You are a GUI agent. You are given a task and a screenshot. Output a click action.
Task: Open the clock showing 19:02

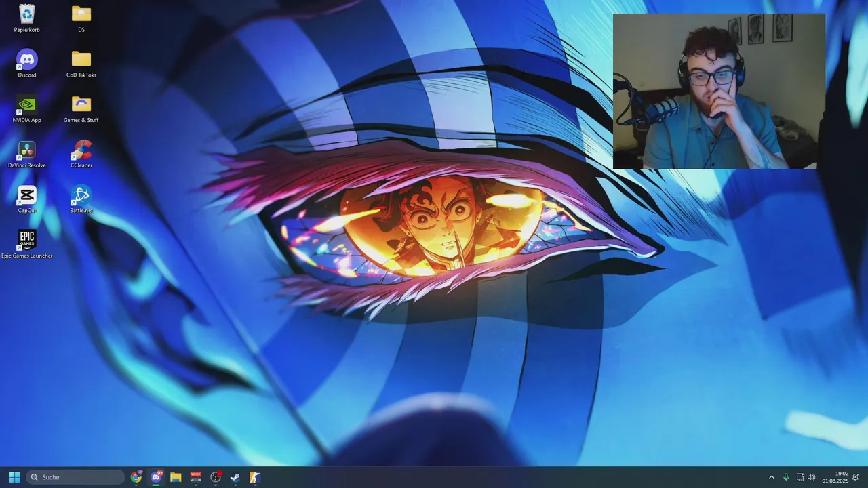835,477
